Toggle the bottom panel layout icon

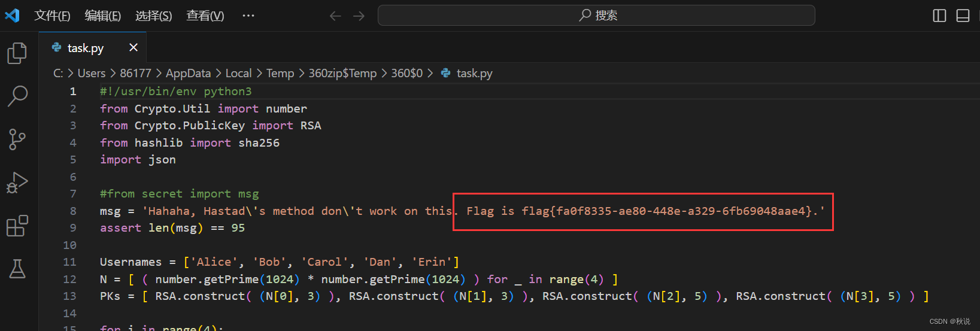[x=963, y=16]
